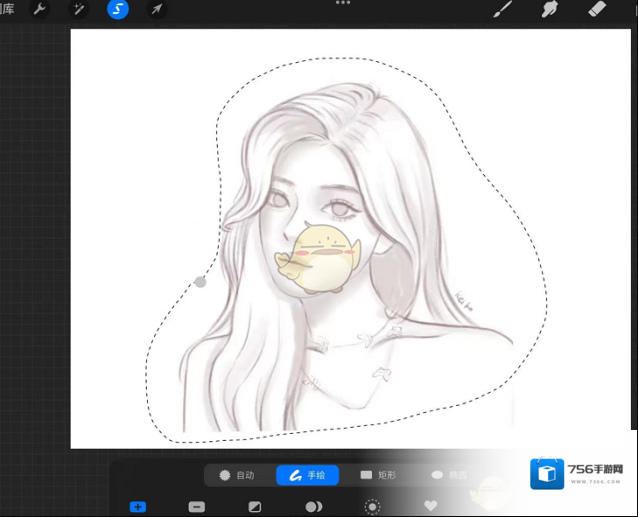
Task: Switch to Automatic (自动) selection mode
Action: [237, 475]
